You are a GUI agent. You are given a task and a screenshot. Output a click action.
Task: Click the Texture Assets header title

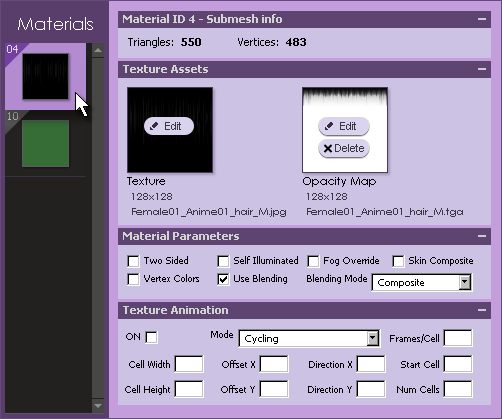click(166, 69)
